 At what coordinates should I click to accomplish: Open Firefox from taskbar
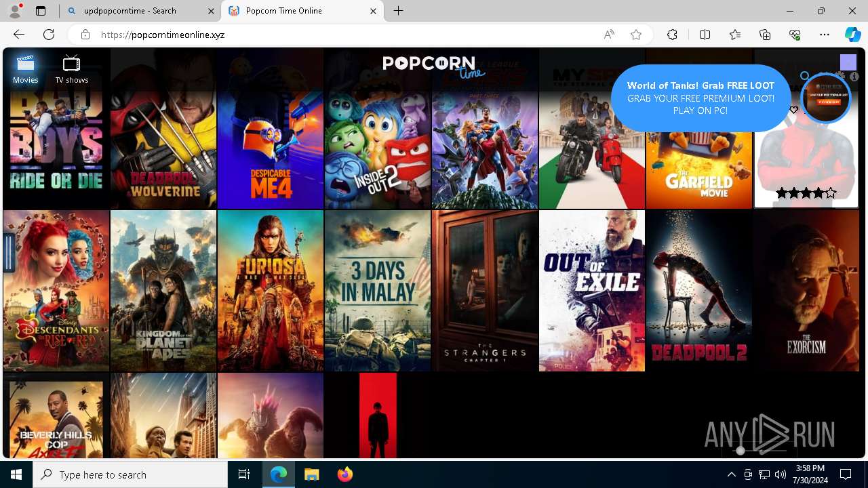344,474
